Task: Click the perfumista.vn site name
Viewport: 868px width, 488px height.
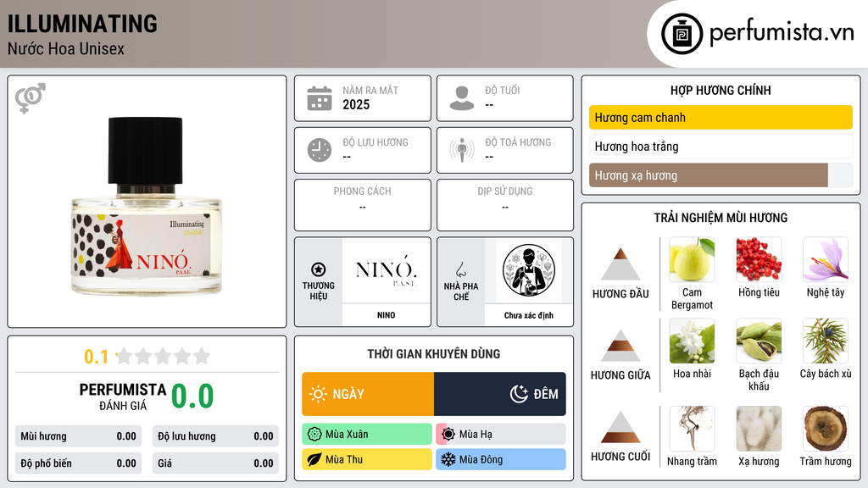Action: point(782,33)
